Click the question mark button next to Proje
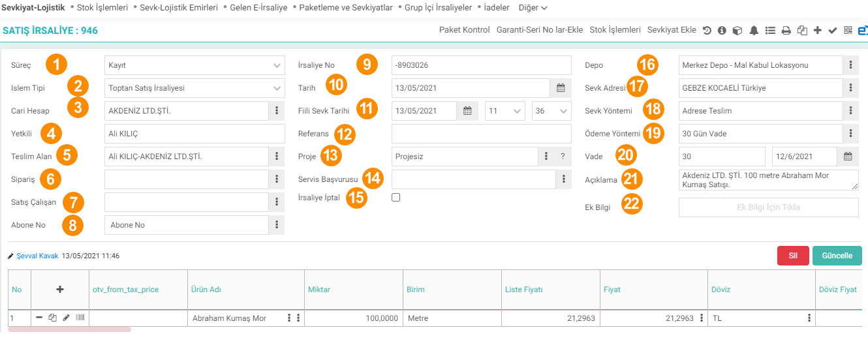868x347 pixels. tap(563, 156)
